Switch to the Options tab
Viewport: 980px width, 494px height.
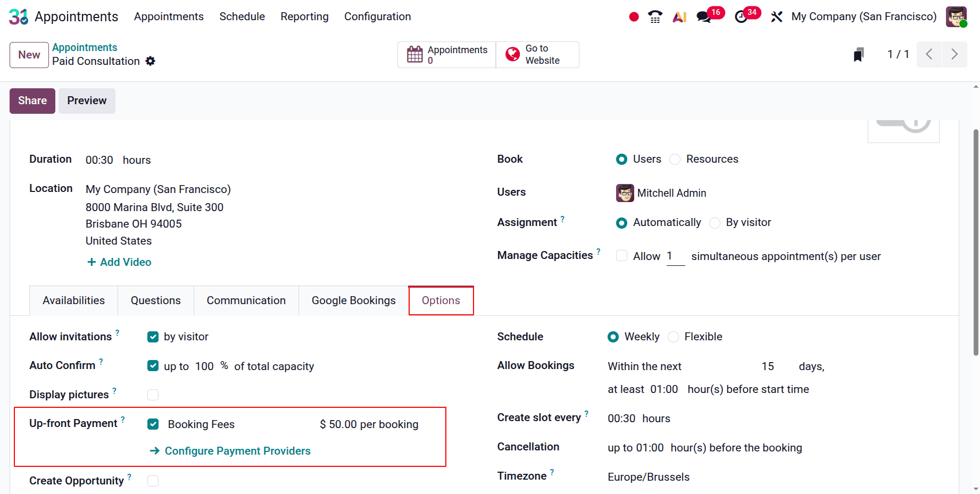tap(441, 300)
